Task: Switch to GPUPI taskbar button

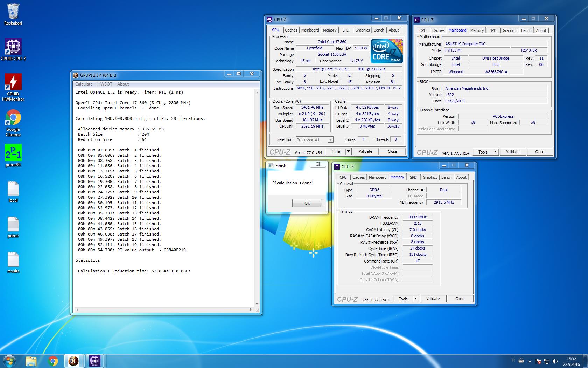Action: 73,361
